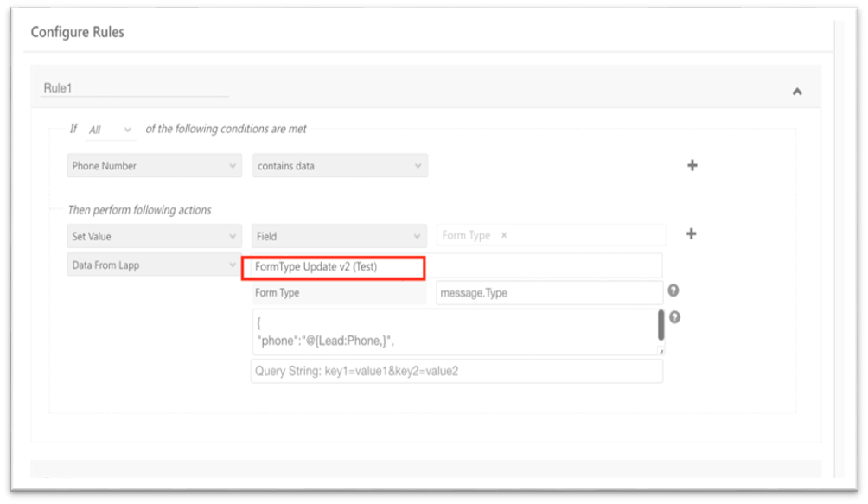Viewport: 868px width, 504px height.
Task: Click inside the JSON phone body textarea
Action: pyautogui.click(x=450, y=332)
